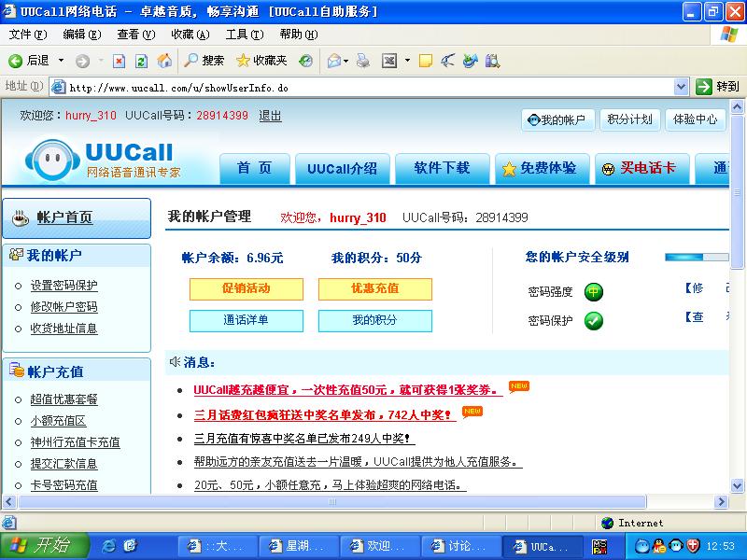Open the 开始 Start button
Image resolution: width=747 pixels, height=560 pixels.
pos(44,546)
